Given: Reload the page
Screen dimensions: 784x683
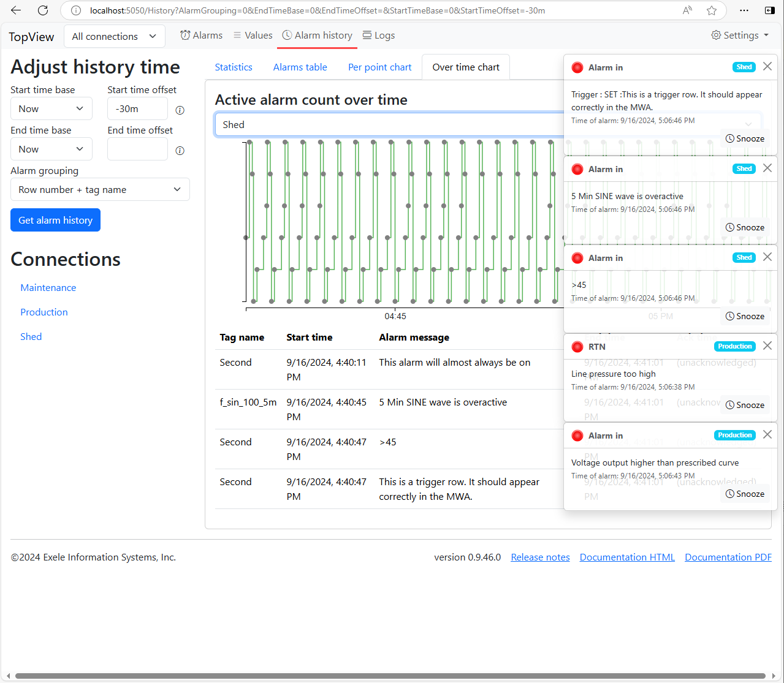Looking at the screenshot, I should pos(43,10).
